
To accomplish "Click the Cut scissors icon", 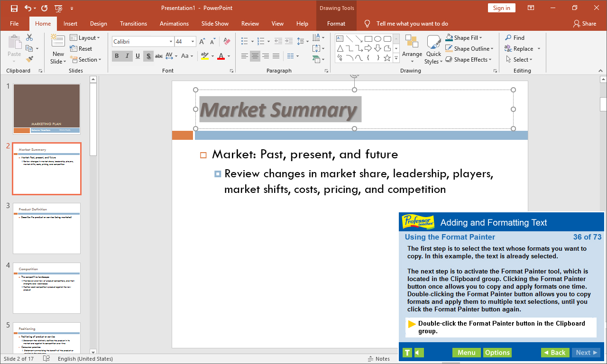I will click(29, 37).
